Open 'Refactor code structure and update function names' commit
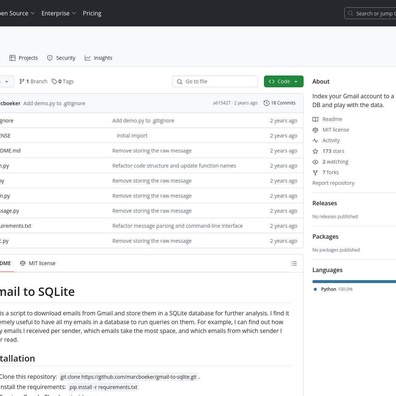 click(x=174, y=166)
